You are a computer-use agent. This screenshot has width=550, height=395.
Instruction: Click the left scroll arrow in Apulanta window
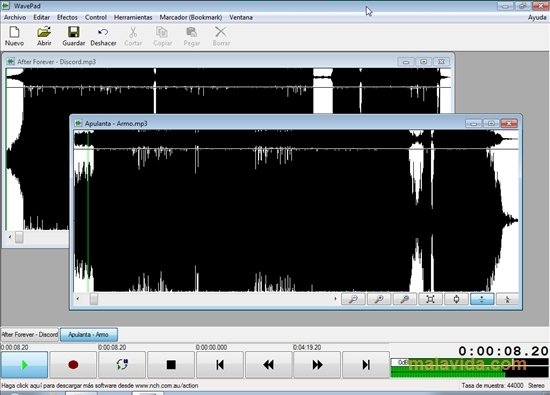(x=78, y=299)
